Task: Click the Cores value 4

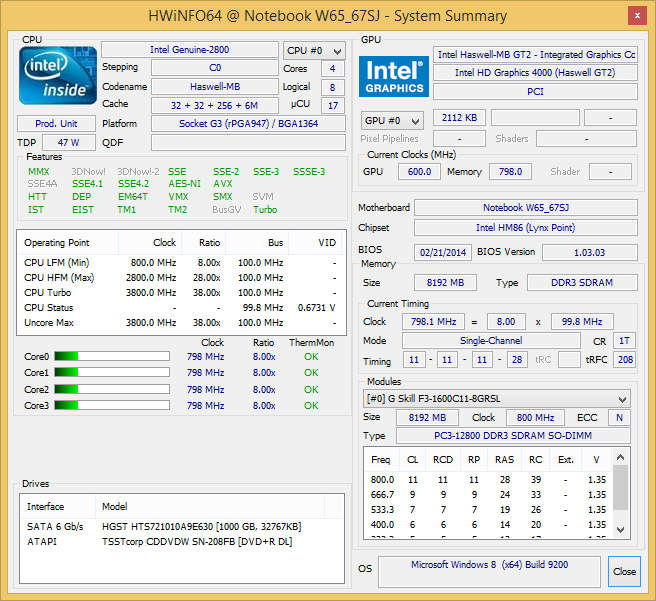Action: point(333,69)
